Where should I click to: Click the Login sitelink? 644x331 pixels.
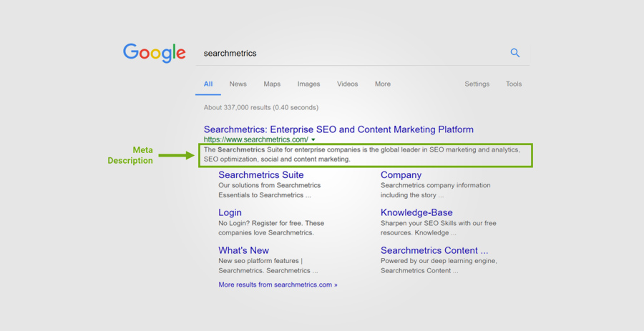[230, 212]
